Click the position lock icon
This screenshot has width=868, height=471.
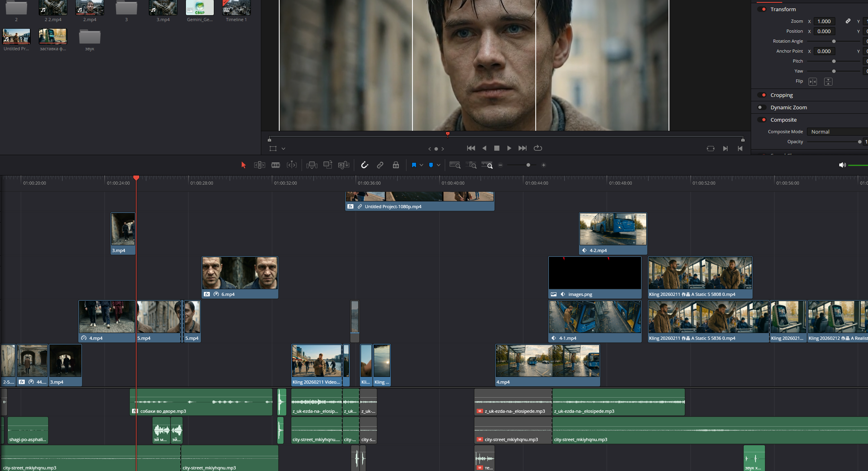(396, 165)
